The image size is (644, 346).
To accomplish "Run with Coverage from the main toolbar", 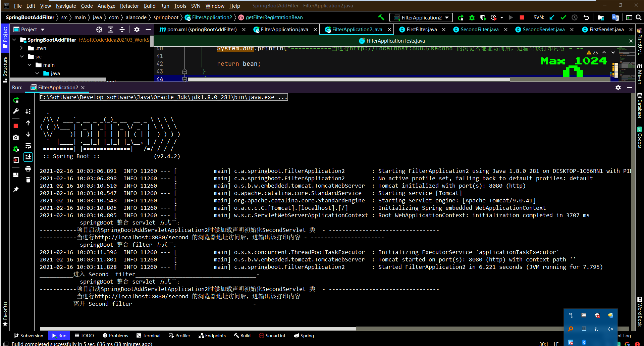I will click(483, 17).
